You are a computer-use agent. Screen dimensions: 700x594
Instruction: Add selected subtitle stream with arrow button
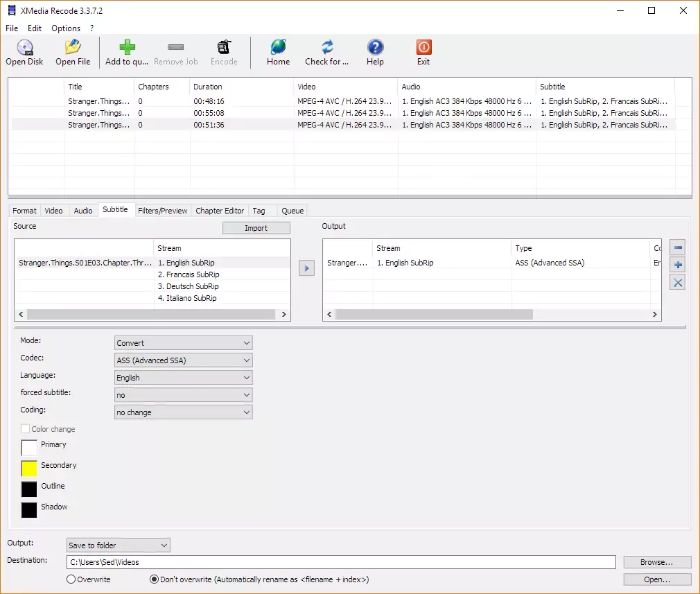pos(306,268)
